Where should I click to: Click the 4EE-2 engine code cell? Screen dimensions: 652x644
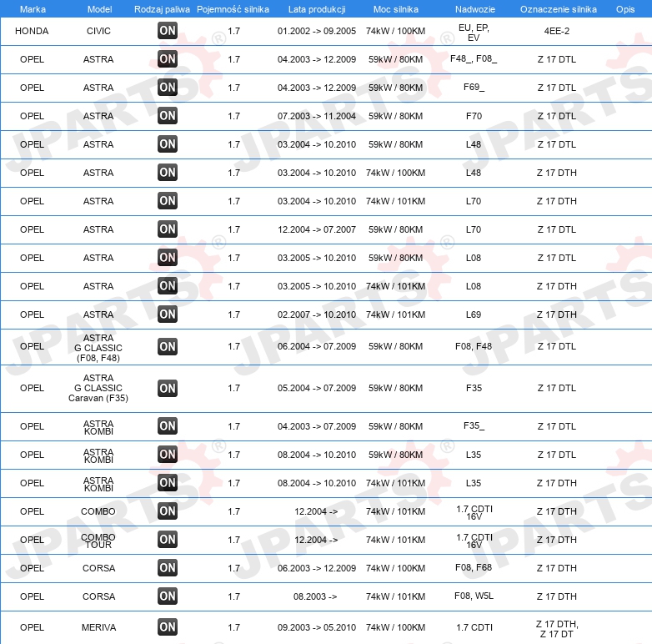[557, 31]
